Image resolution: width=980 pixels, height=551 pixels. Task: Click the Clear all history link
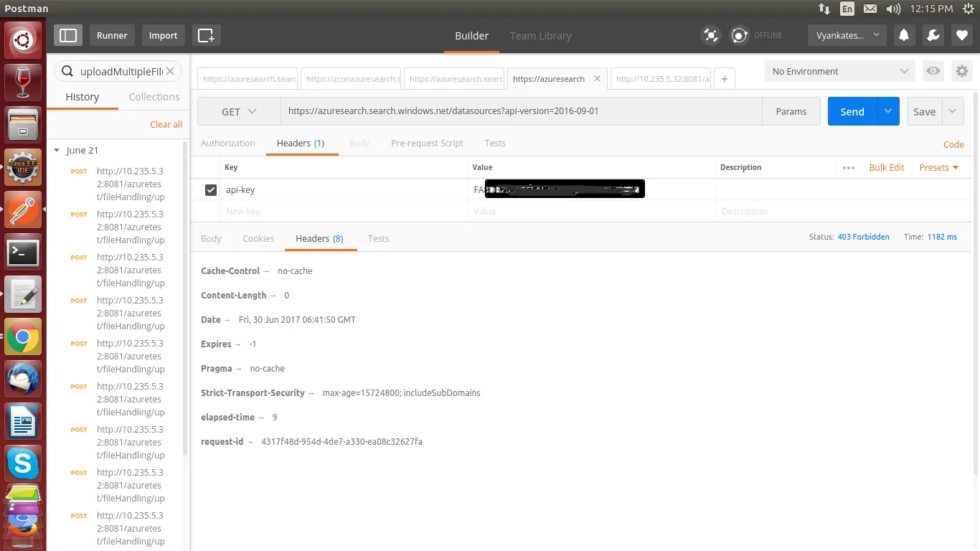[166, 124]
